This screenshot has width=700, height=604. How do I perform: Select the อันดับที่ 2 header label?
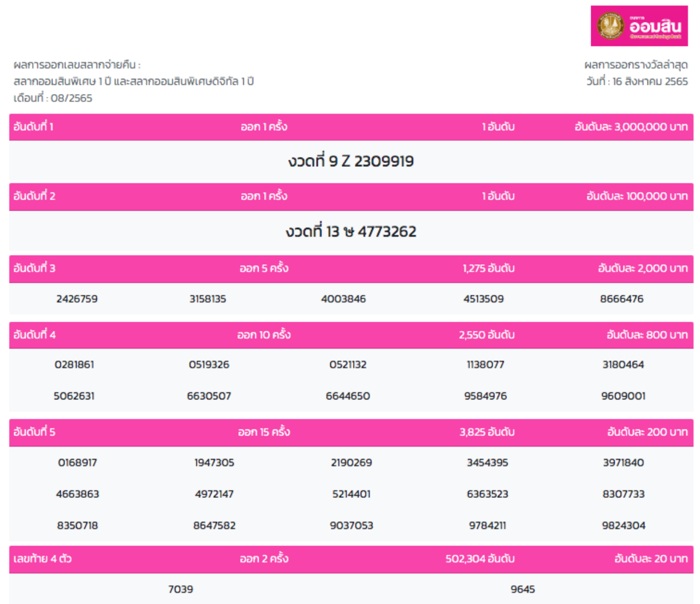pos(34,196)
